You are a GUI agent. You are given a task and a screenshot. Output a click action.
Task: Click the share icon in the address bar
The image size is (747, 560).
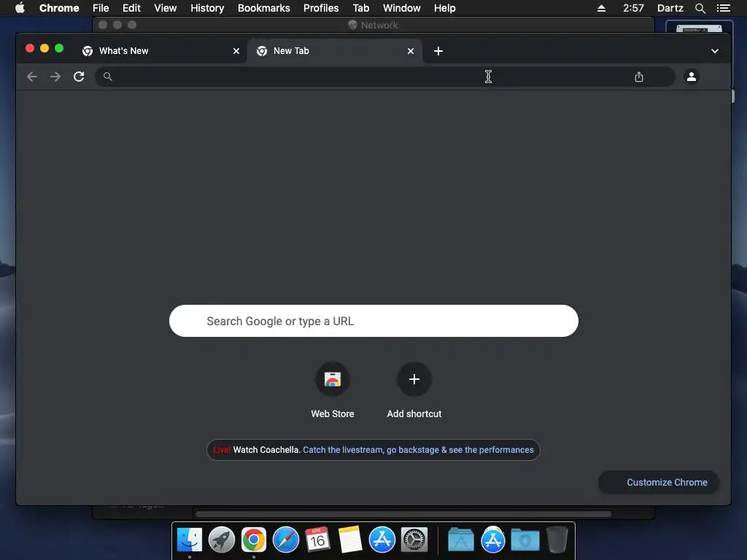pyautogui.click(x=639, y=77)
